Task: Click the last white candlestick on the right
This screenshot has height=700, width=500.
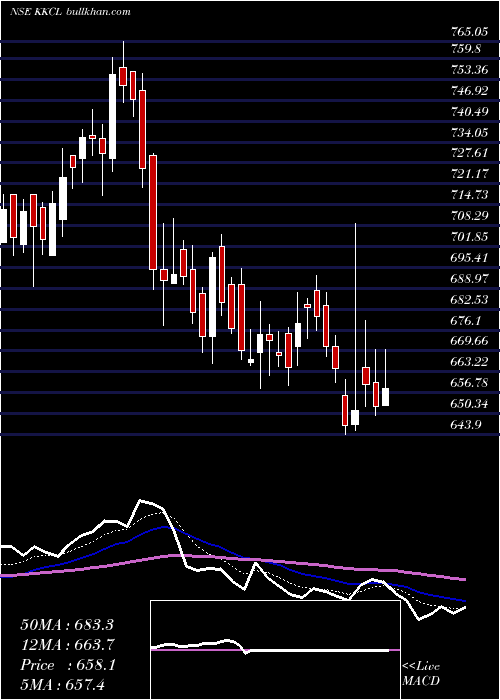Action: pyautogui.click(x=385, y=397)
